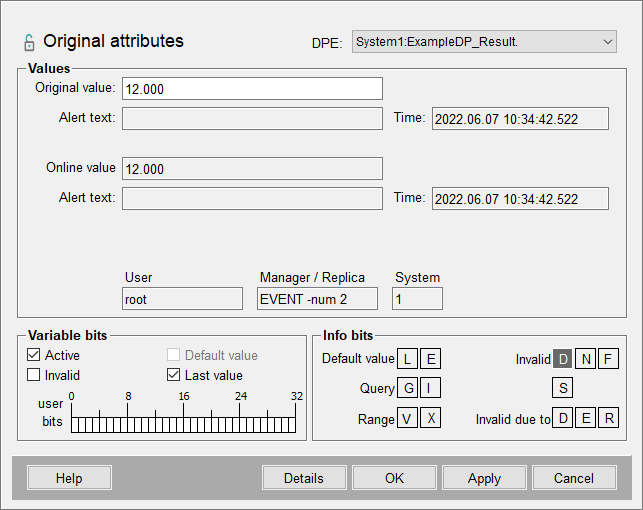Toggle the Query I info bit
The width and height of the screenshot is (643, 510).
pyautogui.click(x=430, y=388)
